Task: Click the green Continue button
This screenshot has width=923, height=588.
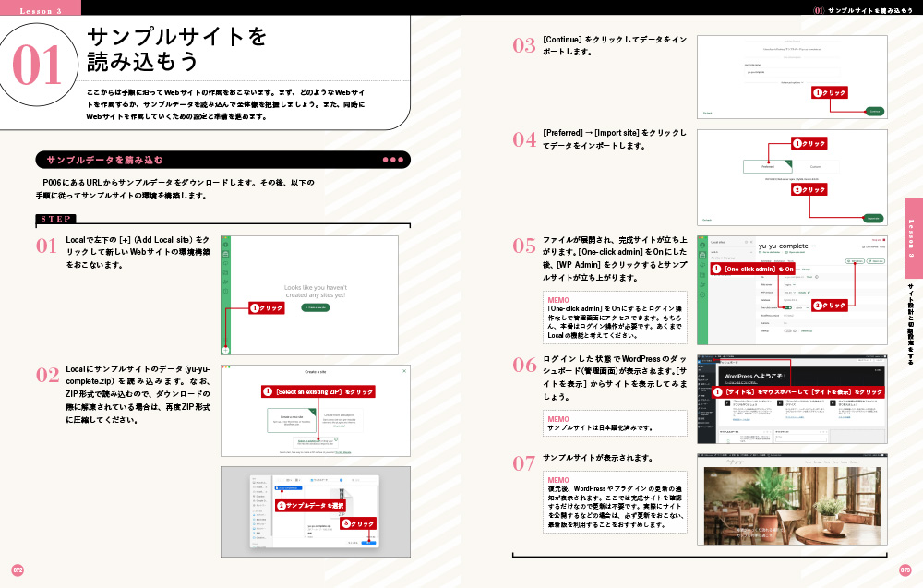Action: click(x=875, y=112)
